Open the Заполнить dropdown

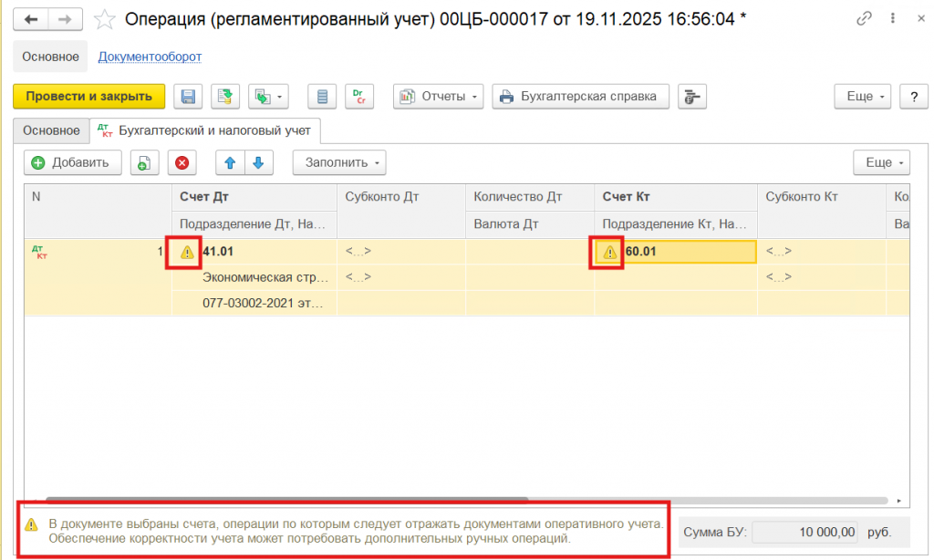click(339, 162)
